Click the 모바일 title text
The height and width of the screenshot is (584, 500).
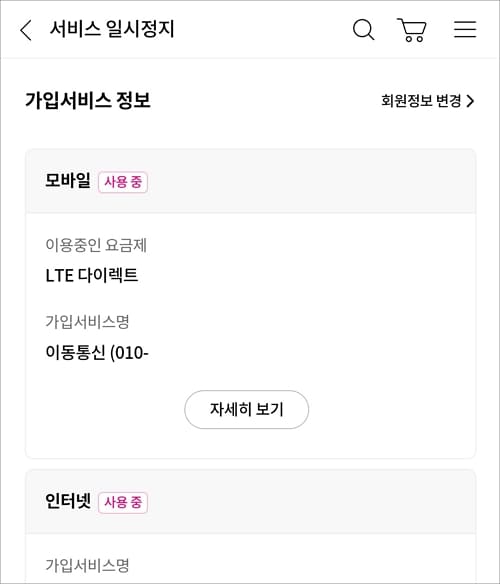pos(68,181)
